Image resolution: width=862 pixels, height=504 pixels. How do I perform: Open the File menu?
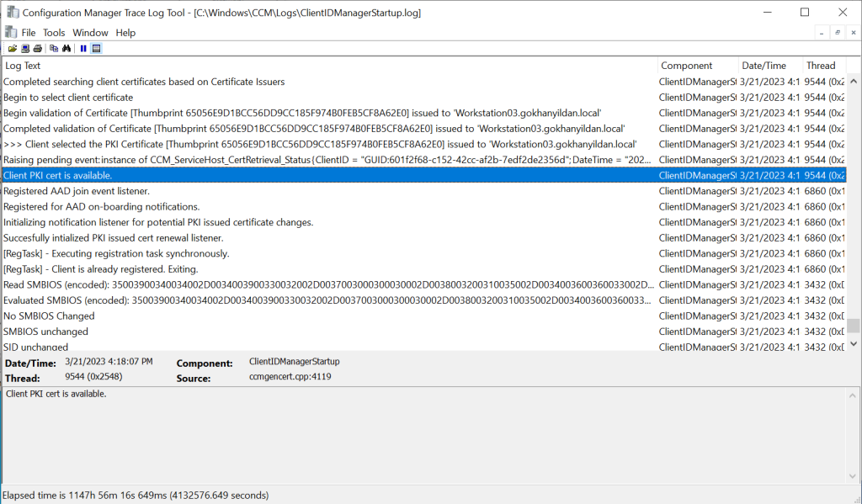29,33
